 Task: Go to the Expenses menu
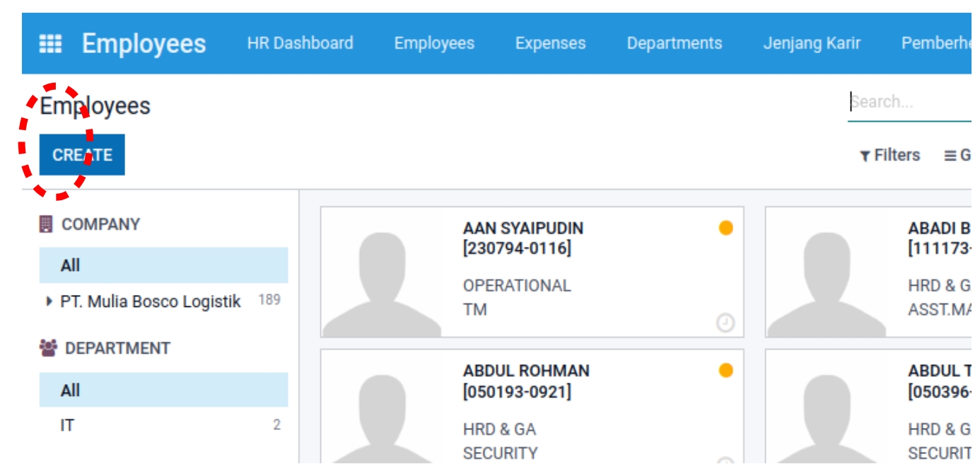click(550, 43)
